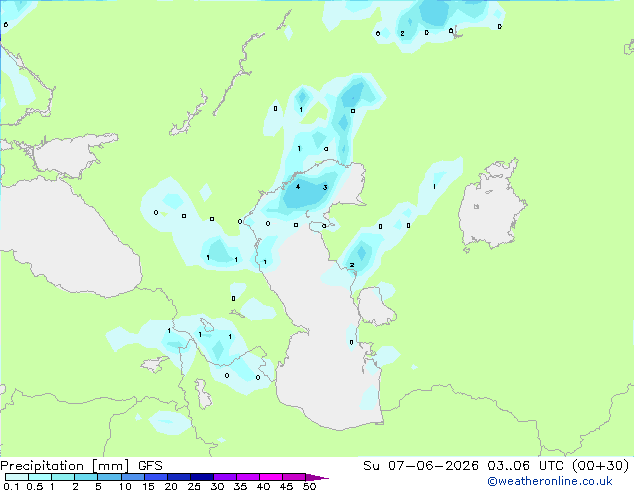Click the weatheronline.co.uk copyright link
Image resolution: width=634 pixels, height=490 pixels.
(549, 481)
